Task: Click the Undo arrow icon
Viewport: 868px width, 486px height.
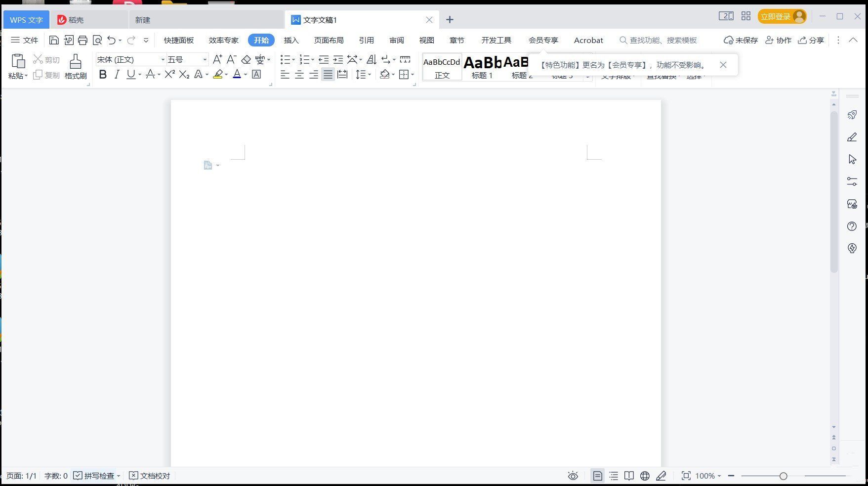Action: tap(111, 40)
